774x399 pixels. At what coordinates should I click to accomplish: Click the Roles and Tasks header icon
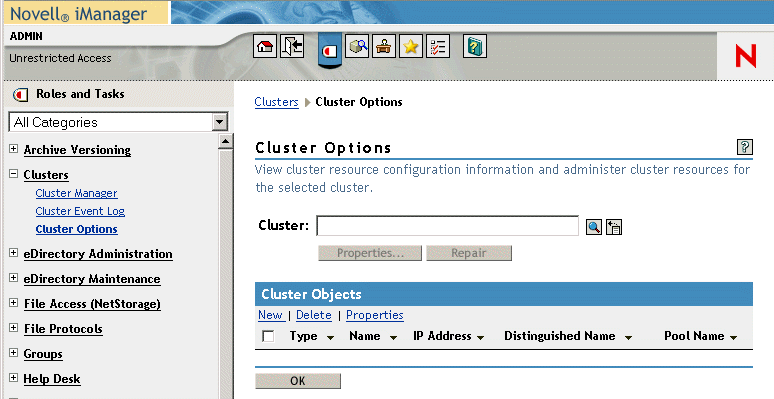coord(20,94)
